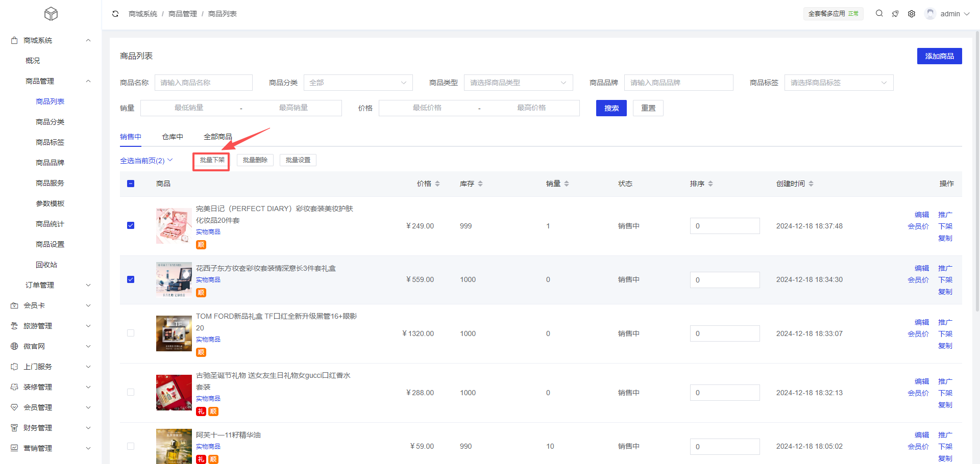Viewport: 980px width, 464px height.
Task: Click the price column sort icon
Action: 437,184
